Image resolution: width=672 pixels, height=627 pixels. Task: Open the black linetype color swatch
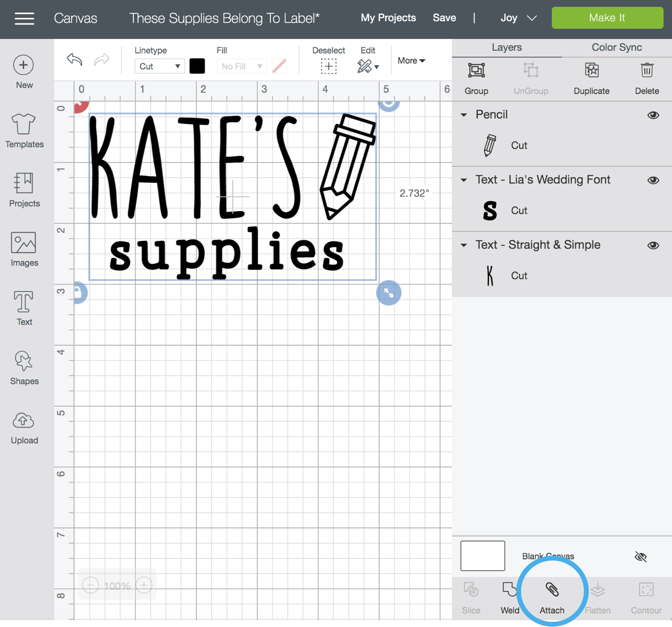pyautogui.click(x=197, y=66)
